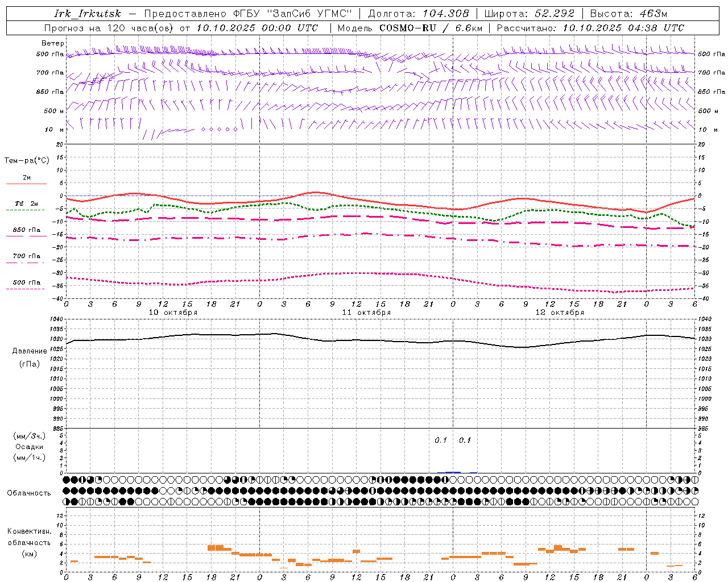Select the 'Долгота: 104.308' header field
Viewport: 728px width, 582px height.
[419, 14]
